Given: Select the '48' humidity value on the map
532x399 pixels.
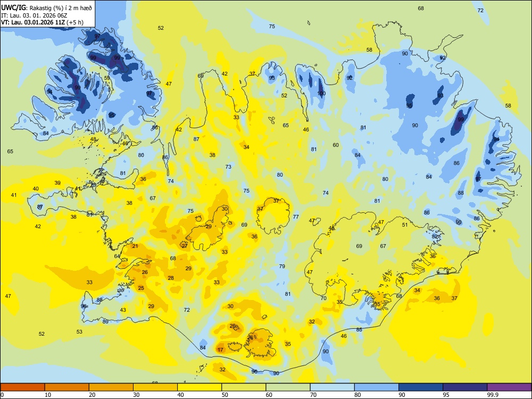Looking at the screenshot, I should click(93, 139).
